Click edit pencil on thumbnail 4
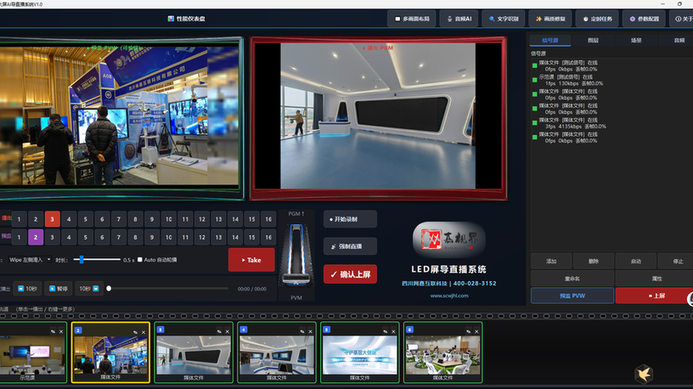 (x=302, y=331)
